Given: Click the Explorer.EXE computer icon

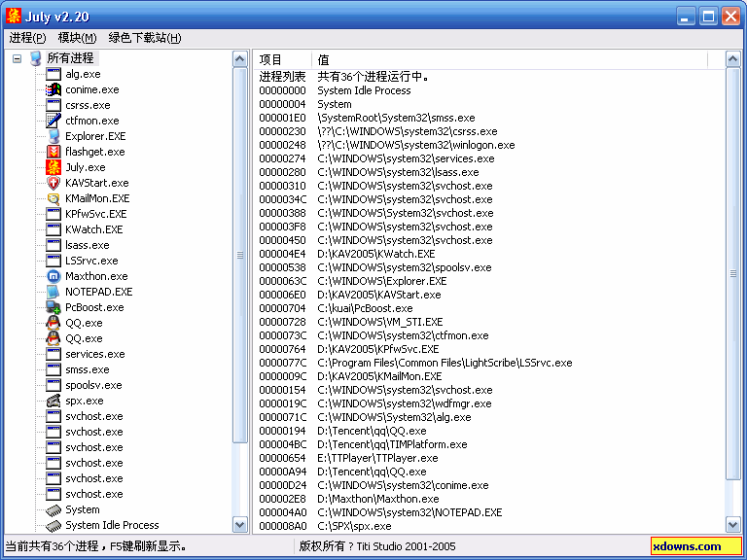Looking at the screenshot, I should 53,136.
